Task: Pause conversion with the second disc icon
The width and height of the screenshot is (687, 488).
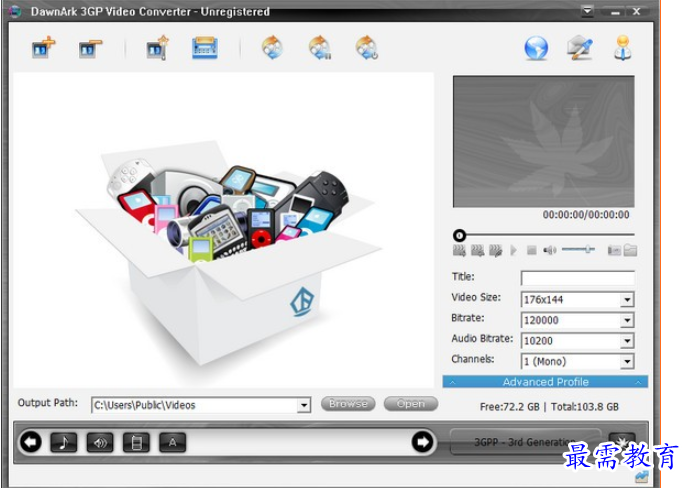Action: [x=320, y=47]
